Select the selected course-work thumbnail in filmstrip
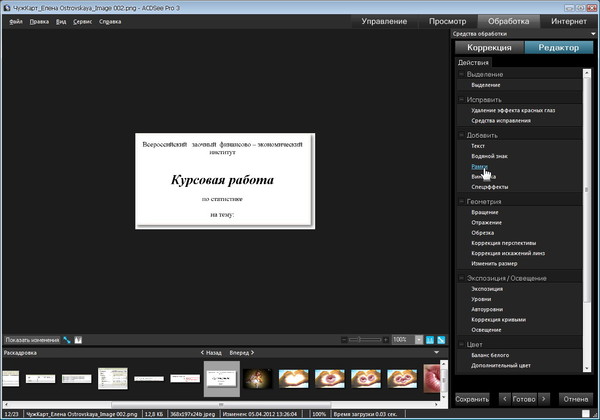Screen dimensions: 600x420 click(222, 379)
